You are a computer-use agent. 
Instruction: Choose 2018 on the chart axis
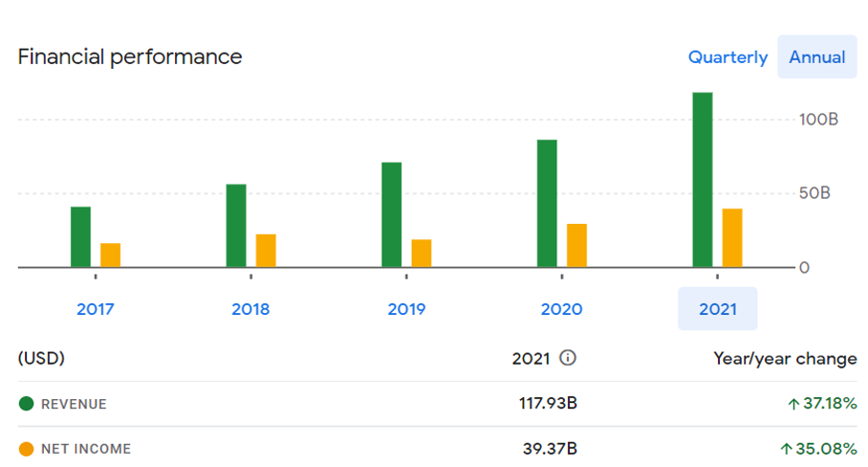pyautogui.click(x=250, y=309)
